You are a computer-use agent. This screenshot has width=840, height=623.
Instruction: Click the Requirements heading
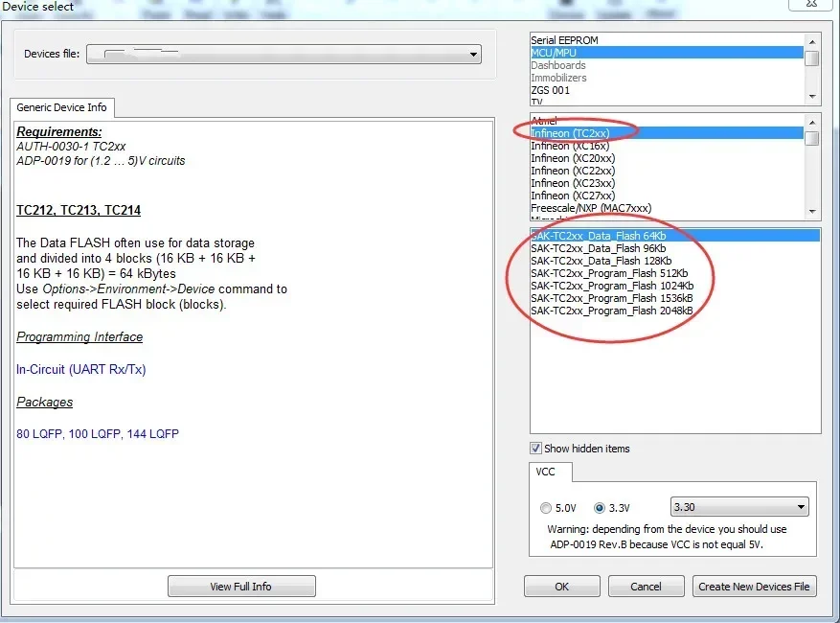coord(59,132)
